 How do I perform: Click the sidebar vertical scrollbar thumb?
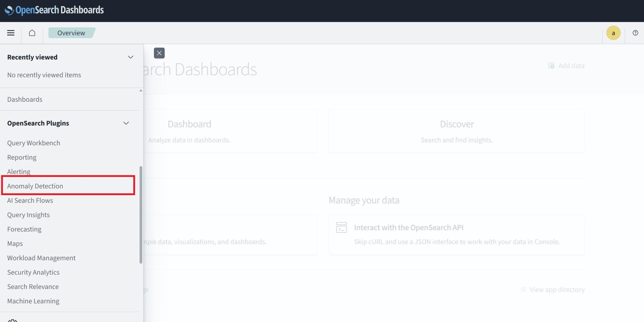[141, 214]
